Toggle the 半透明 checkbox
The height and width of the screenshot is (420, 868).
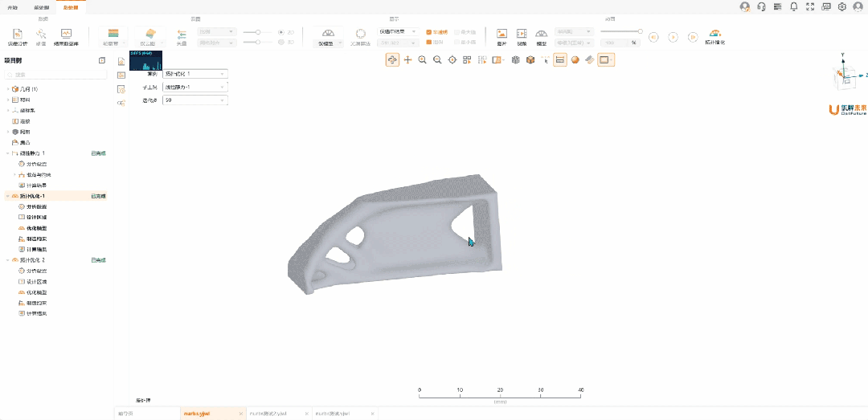pyautogui.click(x=428, y=32)
